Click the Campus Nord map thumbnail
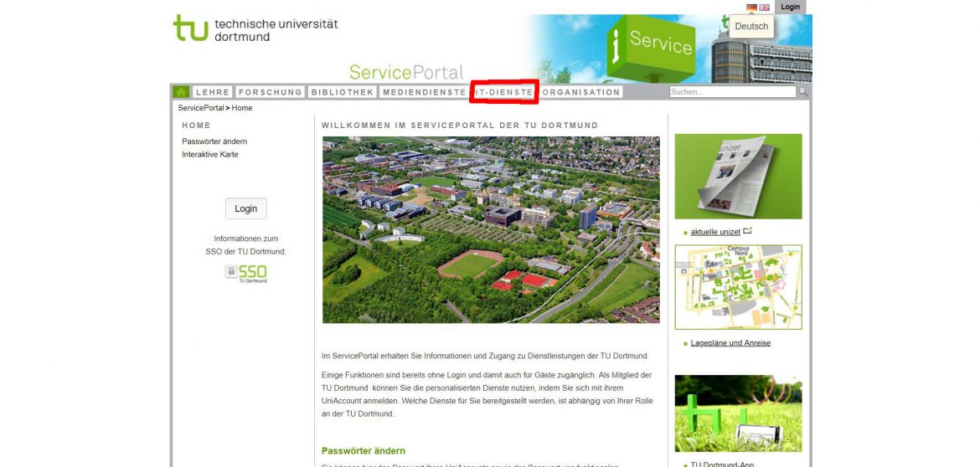Viewport: 980px width, 467px height. [x=738, y=287]
